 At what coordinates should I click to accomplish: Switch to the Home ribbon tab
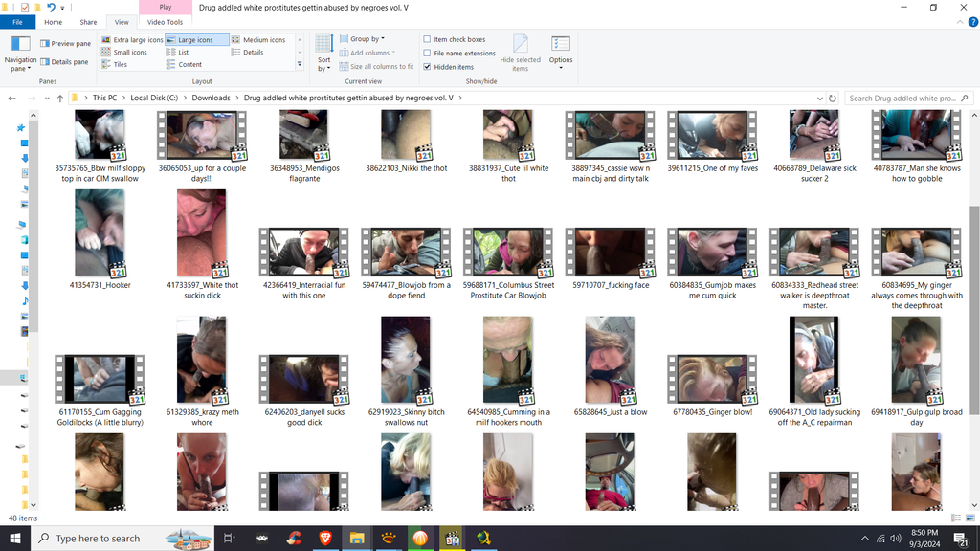[54, 22]
